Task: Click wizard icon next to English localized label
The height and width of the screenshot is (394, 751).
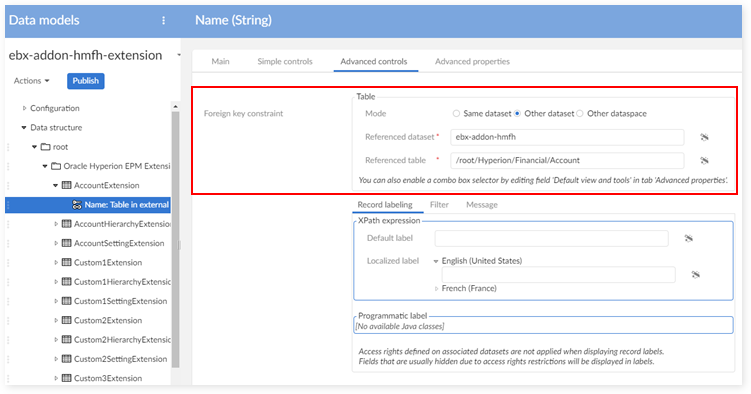Action: [695, 274]
